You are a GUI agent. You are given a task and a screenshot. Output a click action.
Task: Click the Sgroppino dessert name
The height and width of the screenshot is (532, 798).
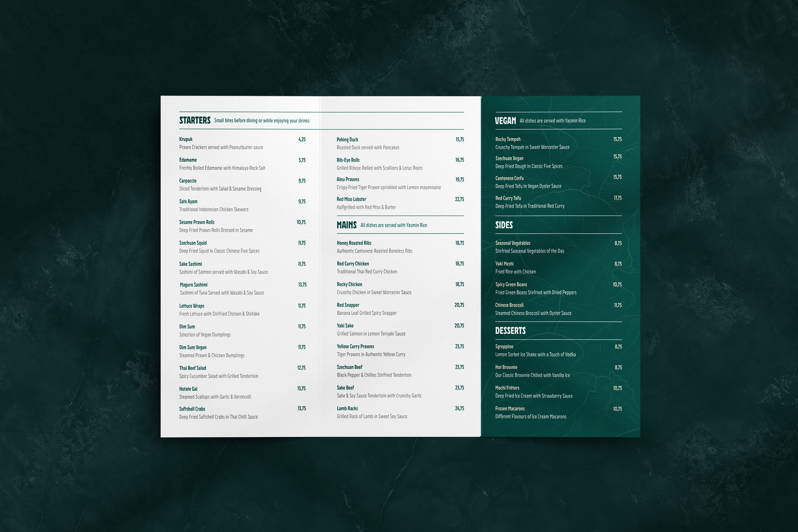504,346
